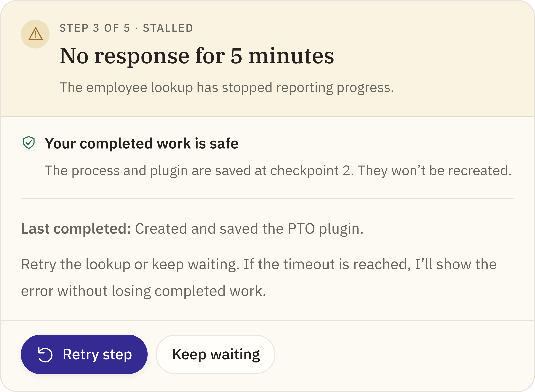This screenshot has width=535, height=392.
Task: Click the word 'STALLED' in the status line
Action: click(x=168, y=28)
